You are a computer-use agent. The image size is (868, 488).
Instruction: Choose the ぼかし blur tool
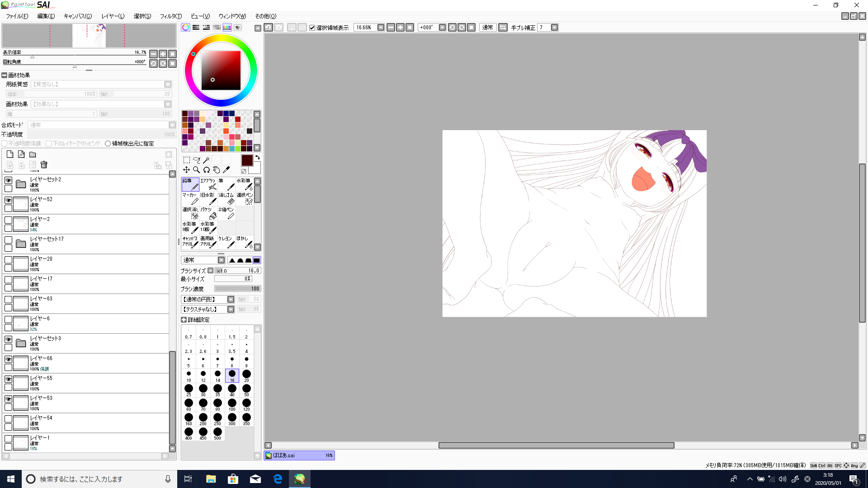click(x=245, y=242)
